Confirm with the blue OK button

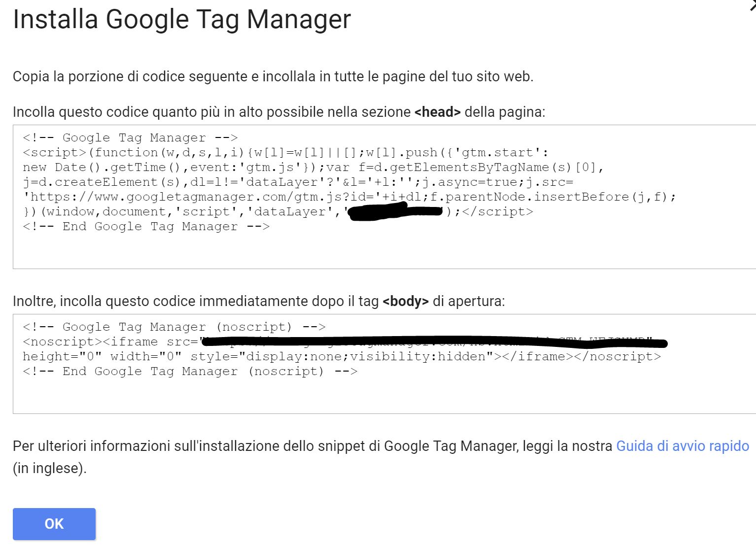[54, 524]
